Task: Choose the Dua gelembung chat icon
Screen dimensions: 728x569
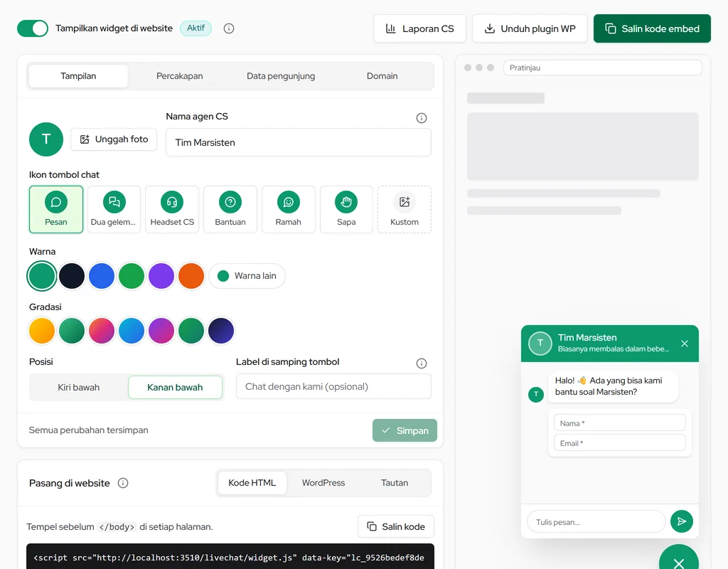Action: pyautogui.click(x=114, y=210)
